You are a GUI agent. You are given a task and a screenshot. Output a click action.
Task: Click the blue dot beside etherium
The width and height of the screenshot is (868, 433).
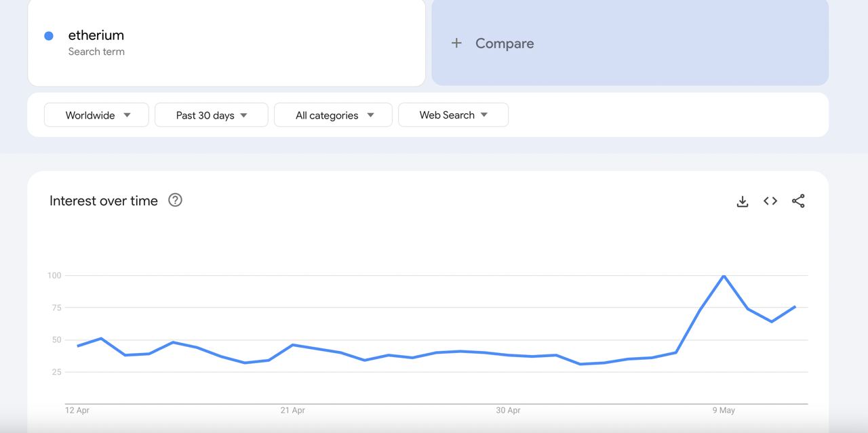click(x=49, y=36)
